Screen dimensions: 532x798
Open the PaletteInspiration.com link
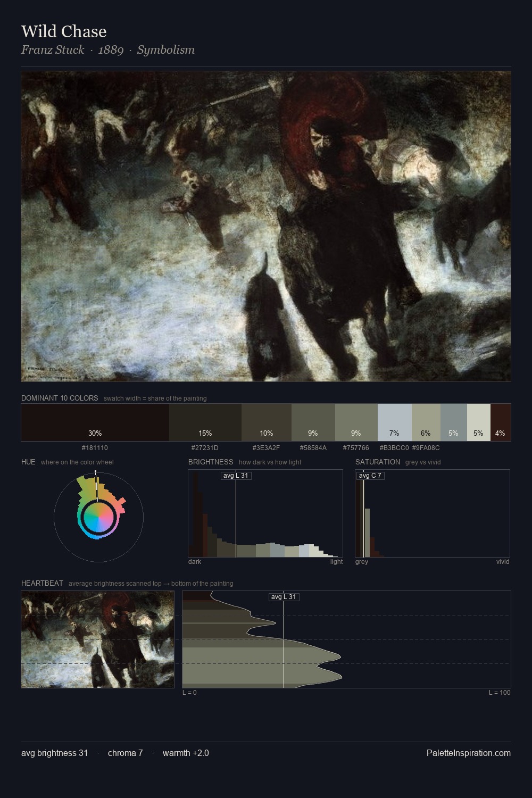(x=469, y=753)
